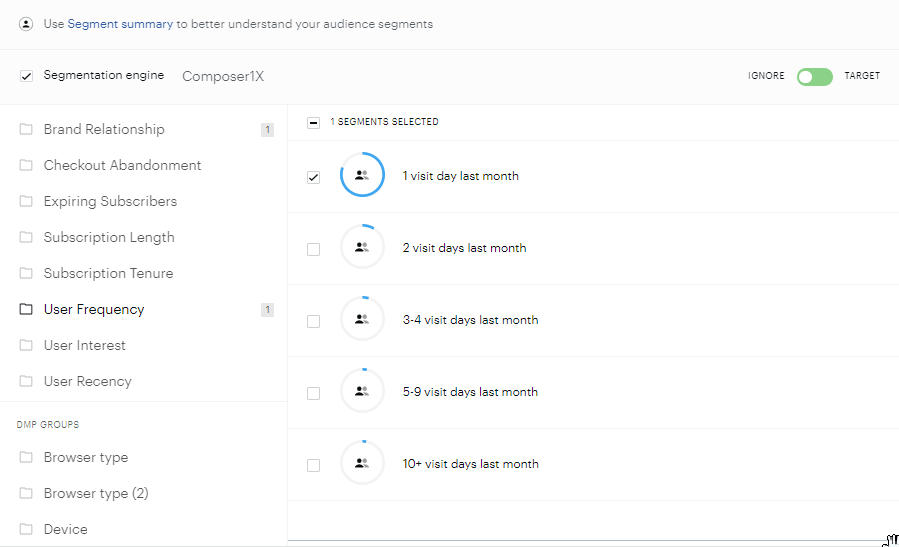Open the Browser type (2) group
The image size is (899, 547).
(96, 494)
